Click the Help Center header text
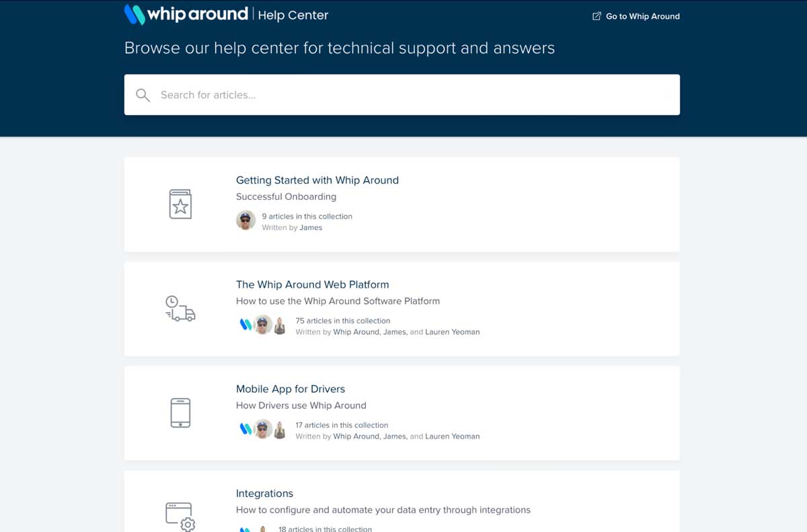The height and width of the screenshot is (532, 807). click(x=292, y=14)
